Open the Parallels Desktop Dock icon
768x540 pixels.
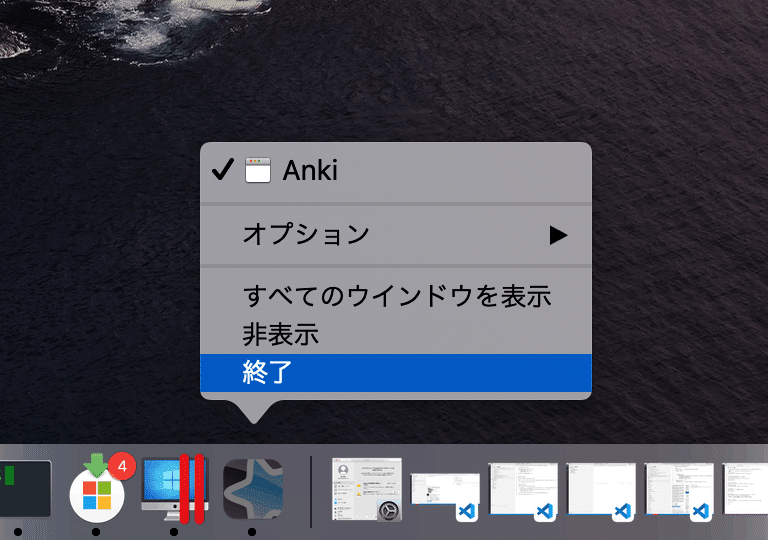[x=175, y=489]
